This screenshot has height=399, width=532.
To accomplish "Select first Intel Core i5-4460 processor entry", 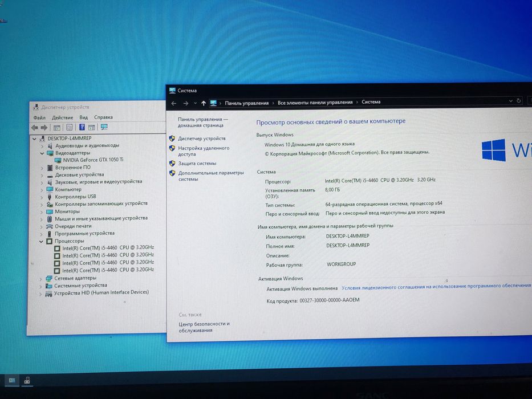I will pos(108,248).
